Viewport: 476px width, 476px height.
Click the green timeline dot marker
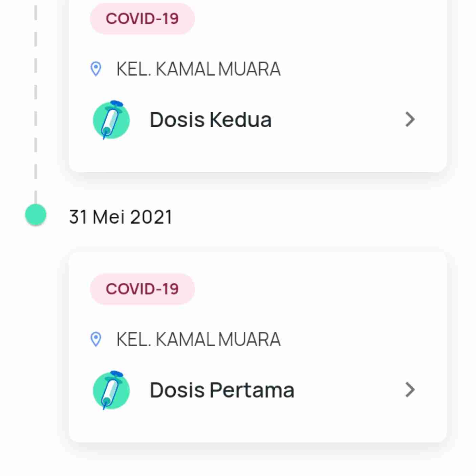coord(36,215)
